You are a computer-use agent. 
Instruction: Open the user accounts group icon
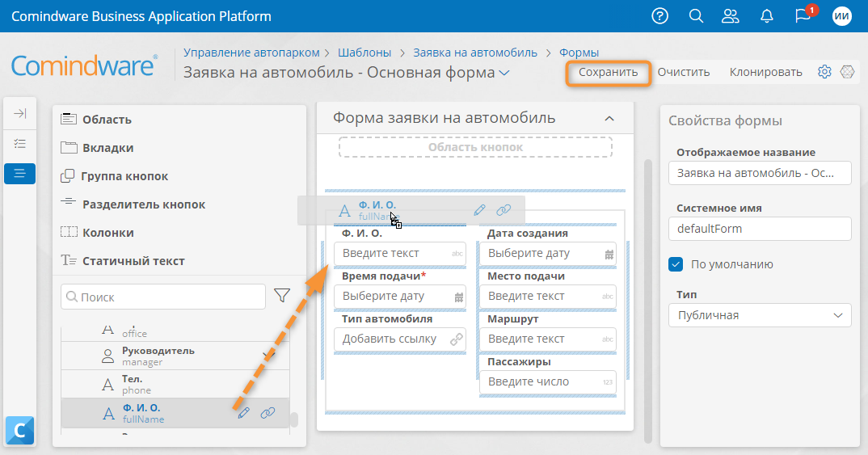731,16
